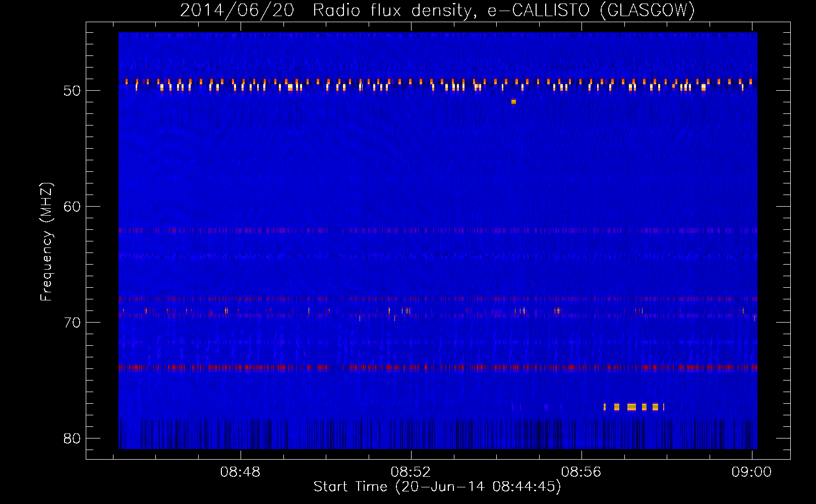
Task: Click the 'Frequency (MHZ)' axis label
Action: pos(46,242)
